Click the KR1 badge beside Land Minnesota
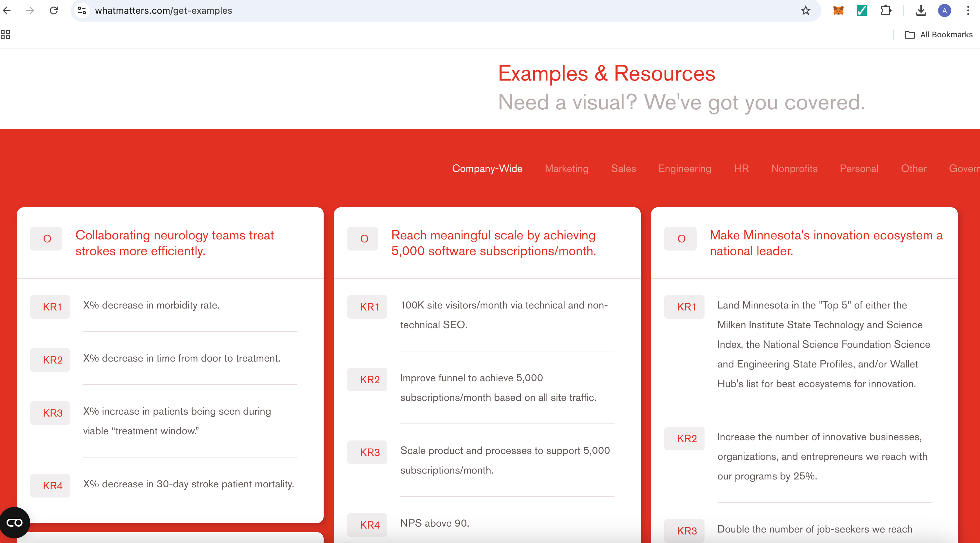Screen dimensions: 980x543 (x=684, y=307)
